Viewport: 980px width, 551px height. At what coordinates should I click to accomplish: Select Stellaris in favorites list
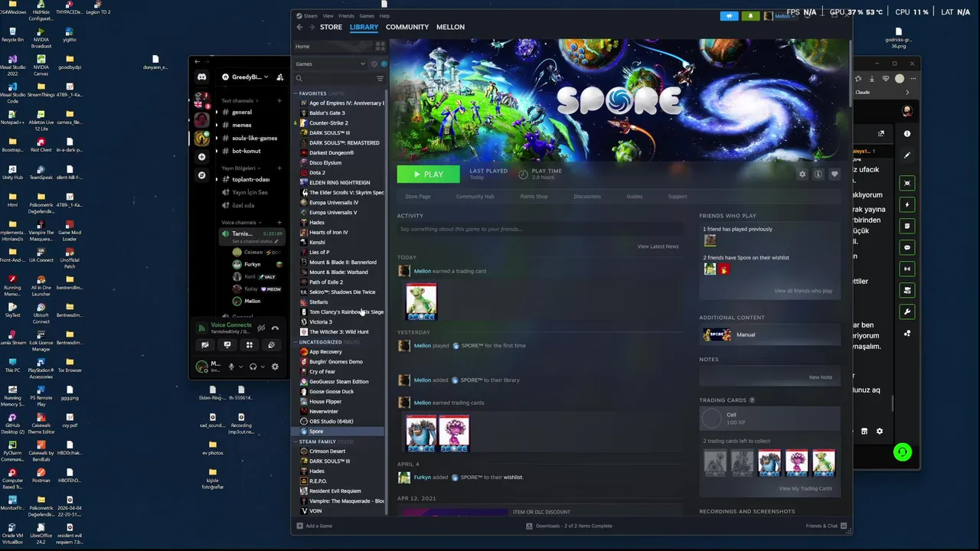[318, 302]
